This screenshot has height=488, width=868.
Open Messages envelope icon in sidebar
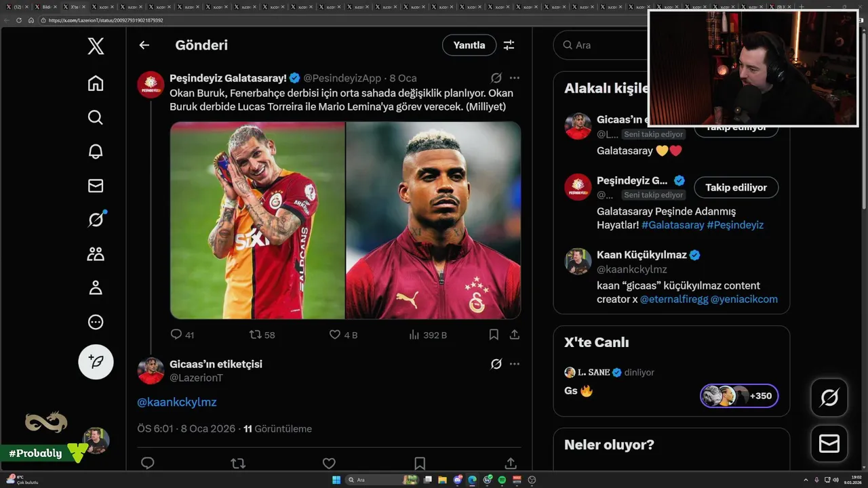tap(96, 185)
